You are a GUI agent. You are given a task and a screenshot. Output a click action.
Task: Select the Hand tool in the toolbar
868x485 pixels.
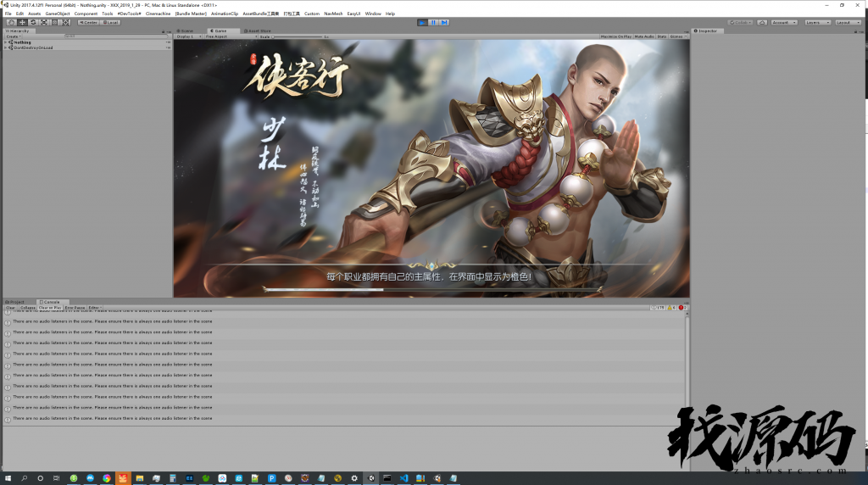(11, 22)
